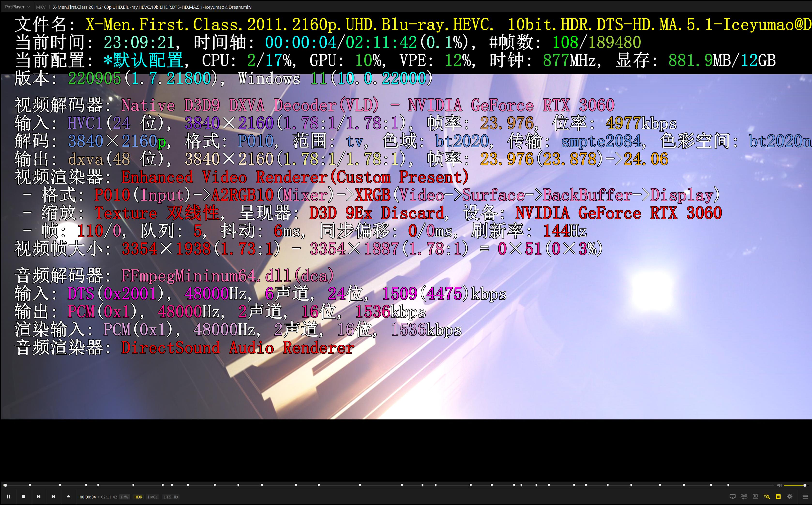The image size is (812, 505).
Task: Toggle the 3D video mode icon
Action: [x=755, y=496]
